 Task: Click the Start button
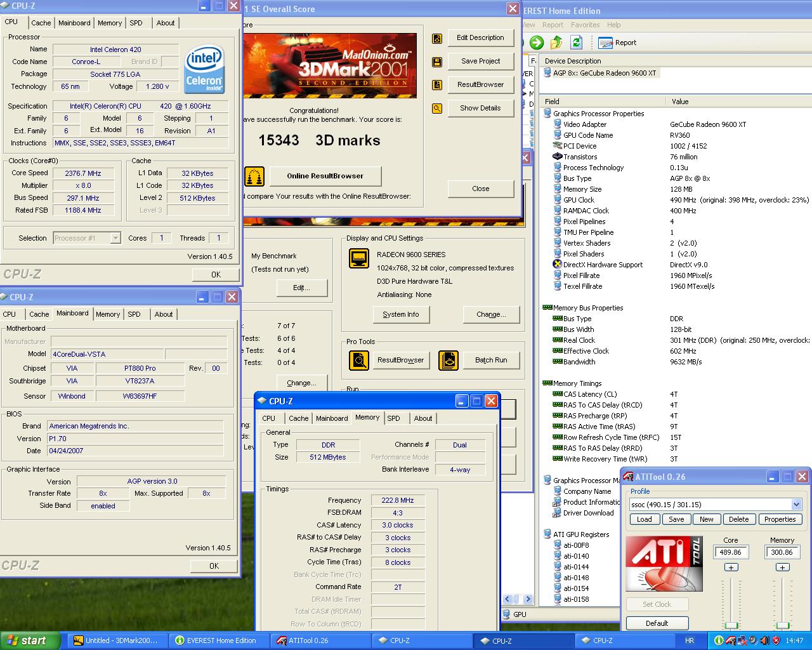coord(30,640)
